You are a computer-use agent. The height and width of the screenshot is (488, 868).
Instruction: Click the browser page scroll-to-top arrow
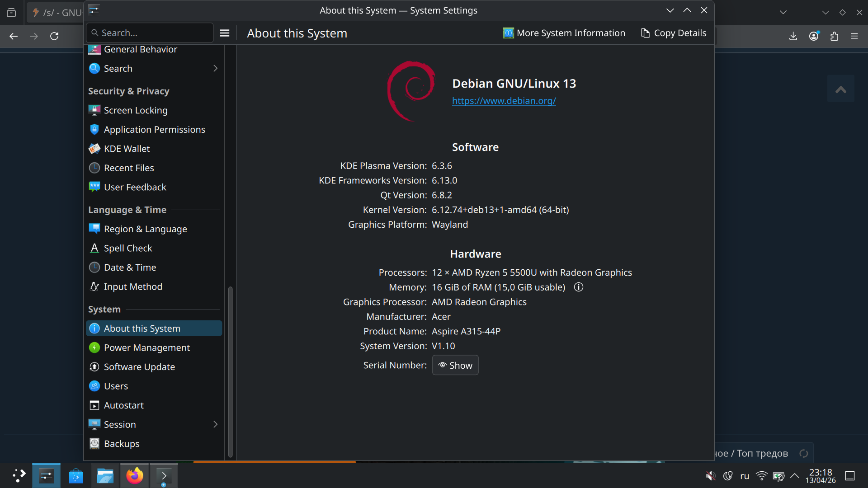[x=841, y=89]
